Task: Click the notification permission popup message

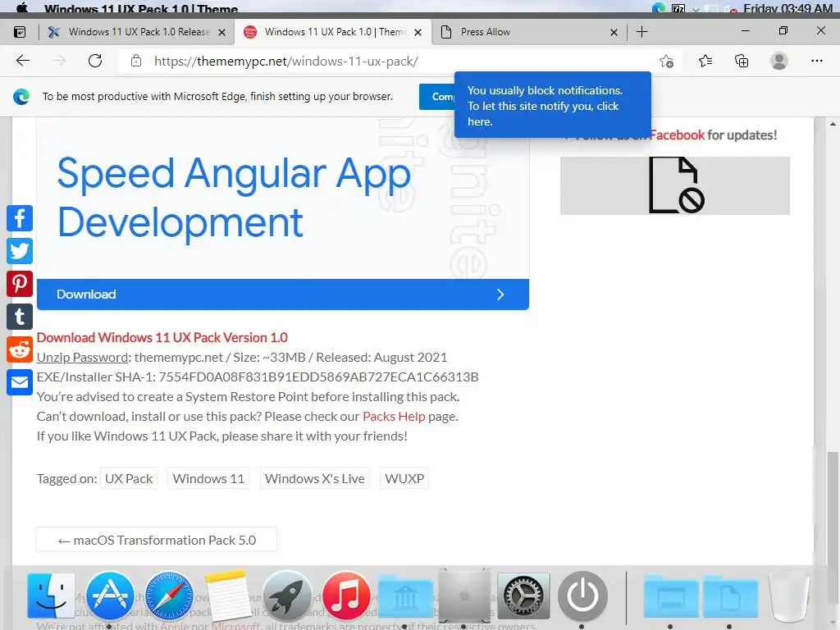Action: point(552,106)
